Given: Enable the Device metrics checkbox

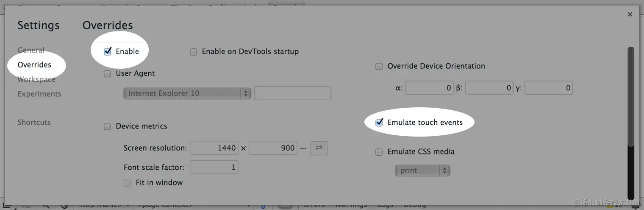Looking at the screenshot, I should (x=108, y=126).
